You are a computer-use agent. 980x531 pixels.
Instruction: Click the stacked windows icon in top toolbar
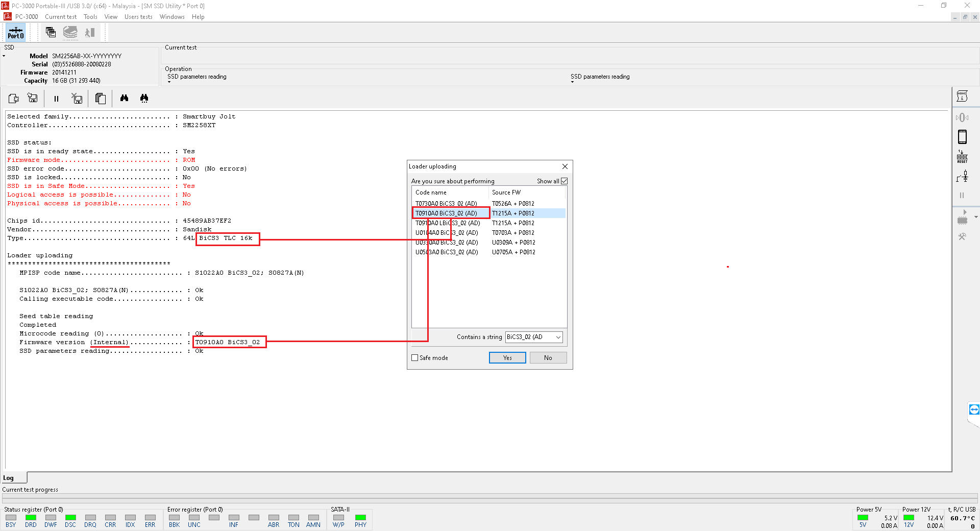pyautogui.click(x=51, y=32)
